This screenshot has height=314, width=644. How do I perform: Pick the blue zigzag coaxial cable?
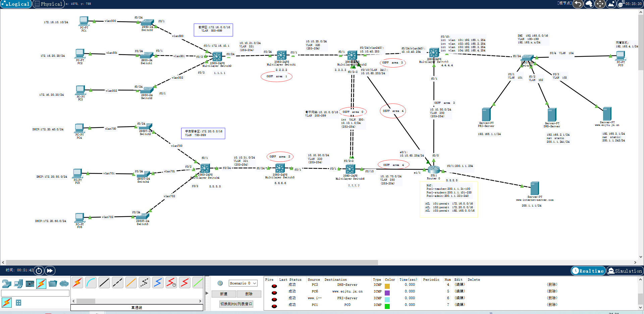tap(158, 283)
